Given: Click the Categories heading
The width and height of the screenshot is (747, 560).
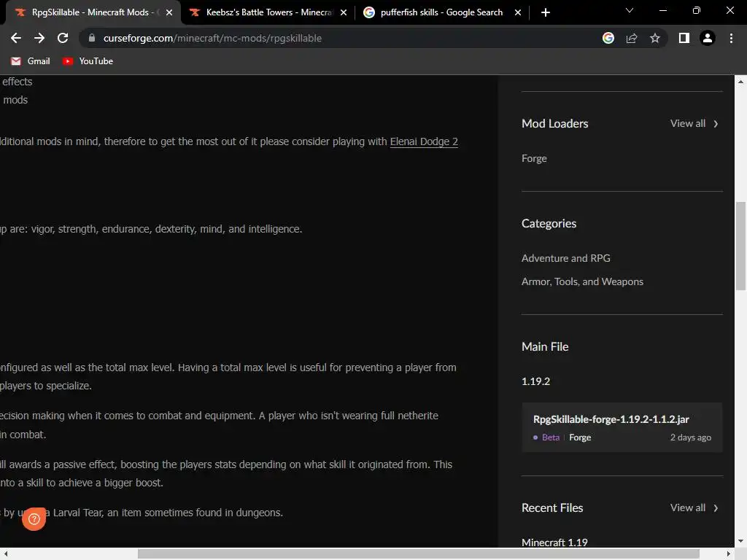Looking at the screenshot, I should pos(549,223).
